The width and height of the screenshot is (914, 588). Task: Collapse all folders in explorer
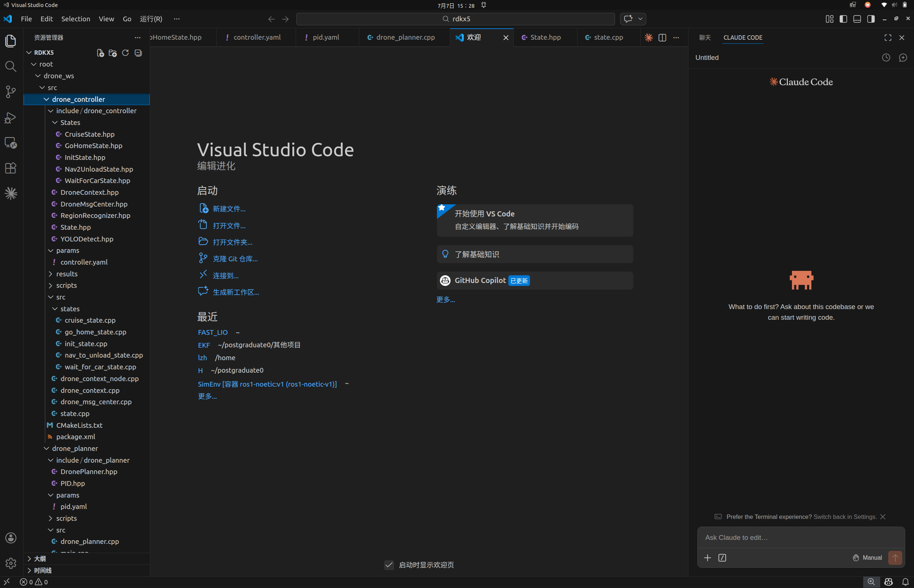138,53
